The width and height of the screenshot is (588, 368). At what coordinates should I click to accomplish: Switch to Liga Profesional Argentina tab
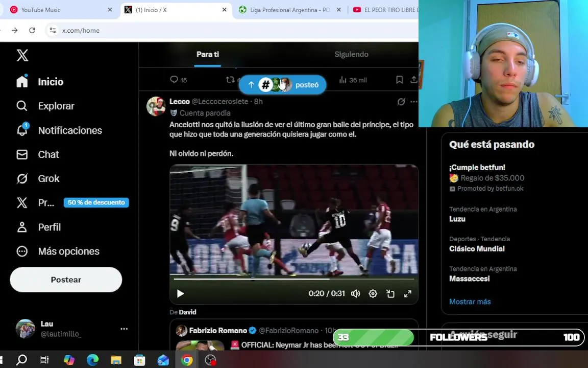[289, 10]
